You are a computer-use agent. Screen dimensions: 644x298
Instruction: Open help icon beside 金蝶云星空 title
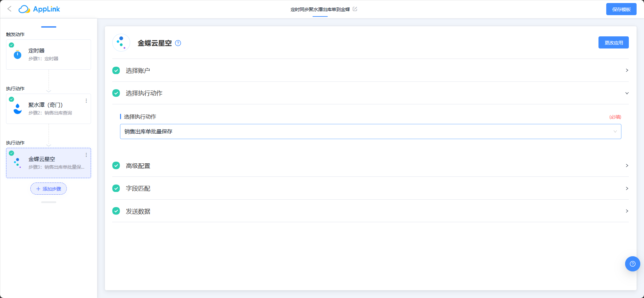[178, 43]
